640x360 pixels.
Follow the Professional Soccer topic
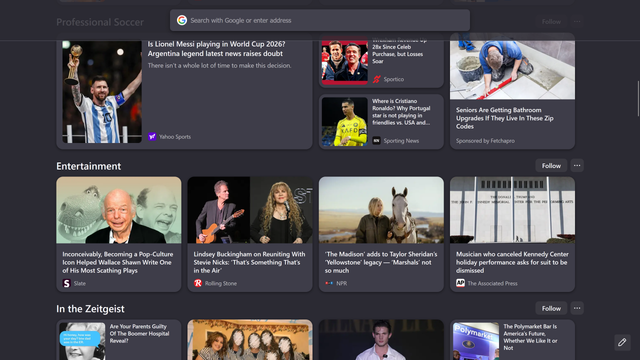tap(551, 22)
